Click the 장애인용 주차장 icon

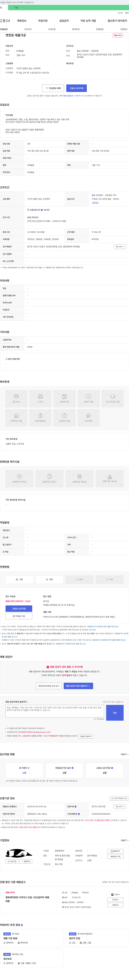(19, 479)
